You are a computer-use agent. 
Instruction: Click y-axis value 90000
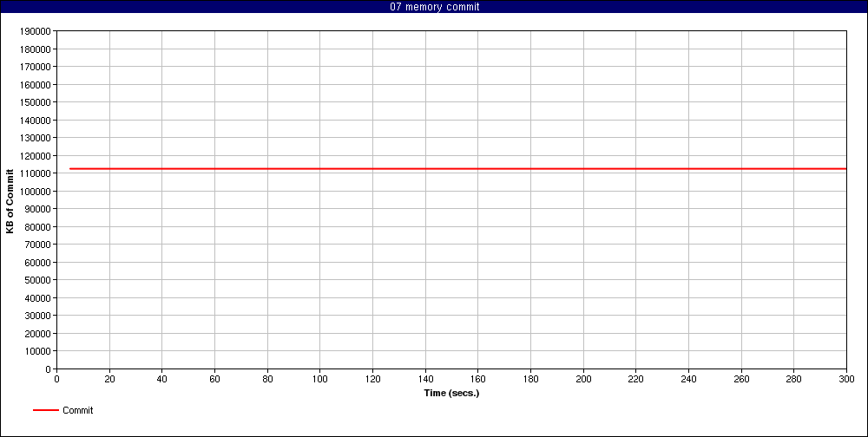tap(37, 209)
